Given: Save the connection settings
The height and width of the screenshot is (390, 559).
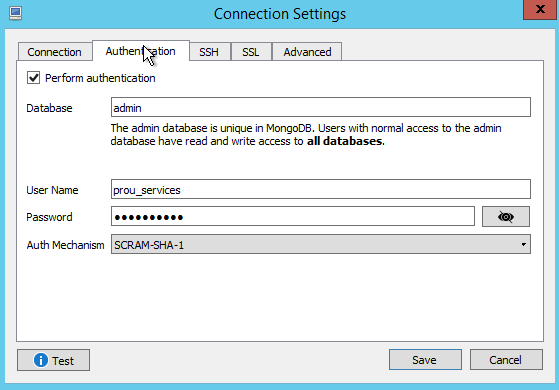Looking at the screenshot, I should pyautogui.click(x=425, y=360).
